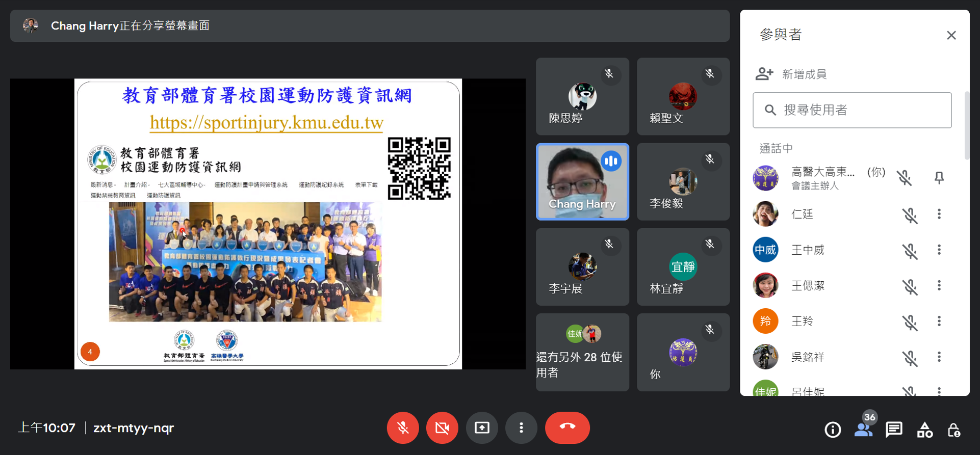Mute icon for 王中威 in list
The height and width of the screenshot is (455, 980).
[910, 251]
